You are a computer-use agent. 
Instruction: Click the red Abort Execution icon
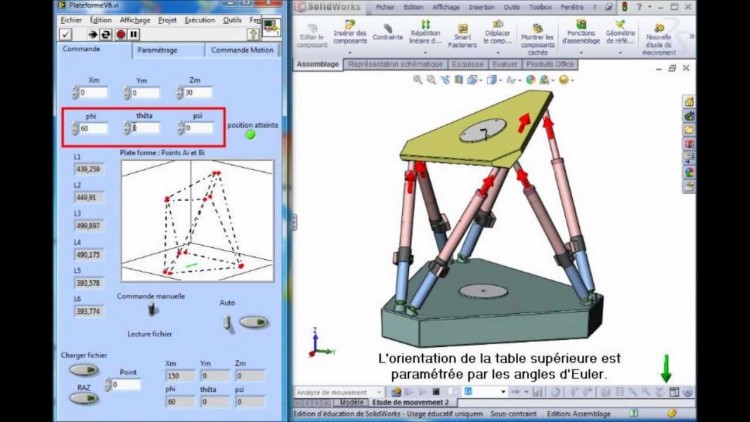click(x=121, y=34)
